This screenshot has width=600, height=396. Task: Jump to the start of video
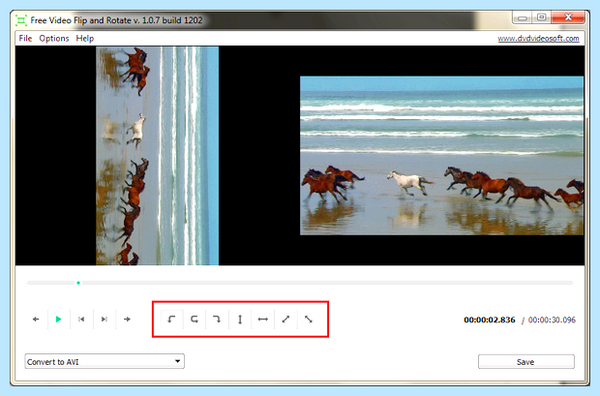(x=81, y=319)
